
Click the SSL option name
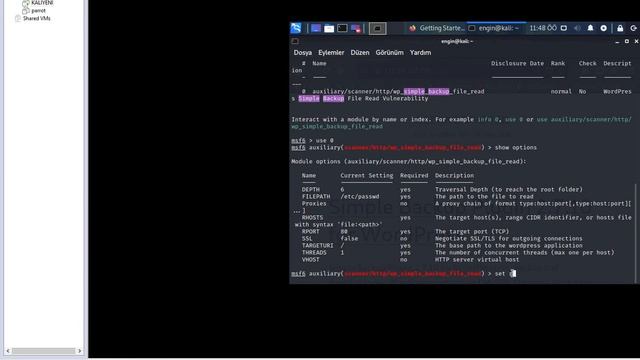click(x=307, y=238)
